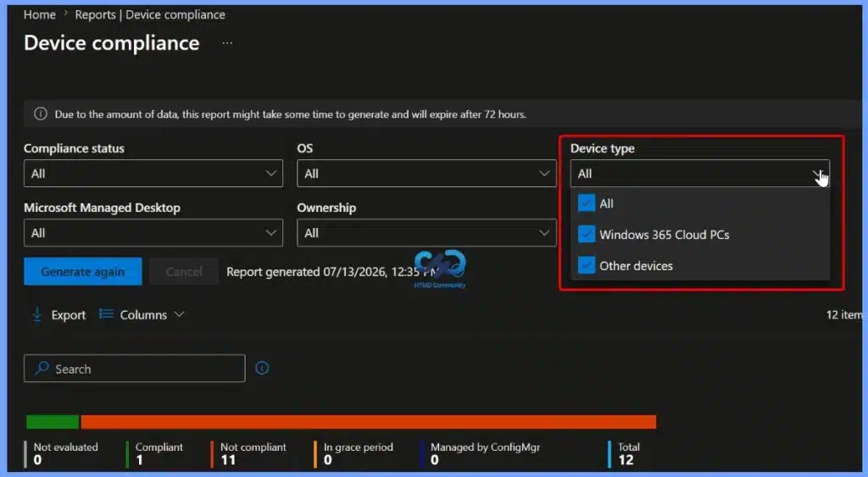Image resolution: width=868 pixels, height=477 pixels.
Task: Click the Cancel button
Action: (184, 272)
